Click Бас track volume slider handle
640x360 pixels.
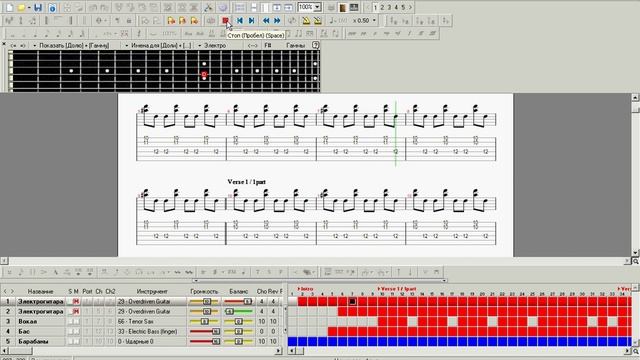pos(216,331)
